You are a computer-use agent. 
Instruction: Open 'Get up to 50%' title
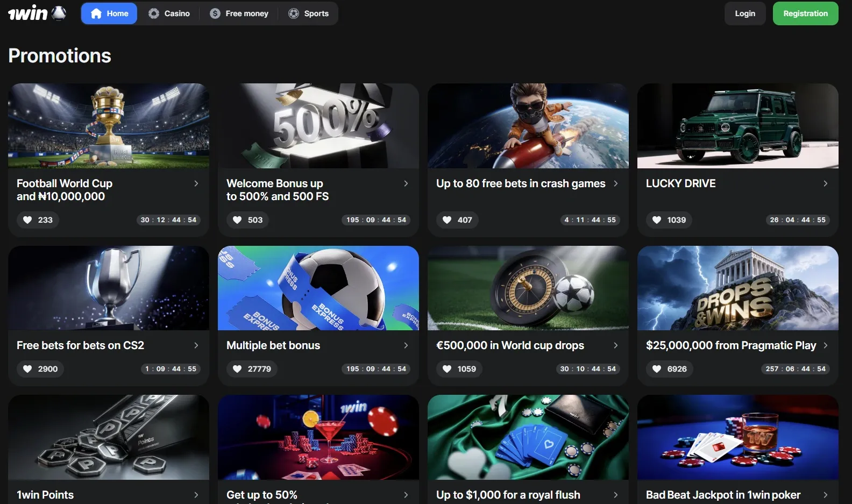[262, 495]
